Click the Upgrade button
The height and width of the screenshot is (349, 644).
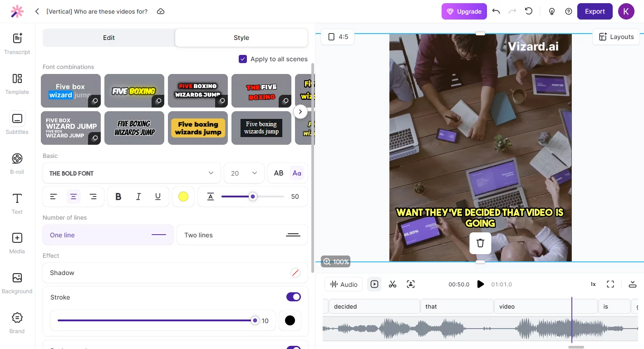coord(464,11)
